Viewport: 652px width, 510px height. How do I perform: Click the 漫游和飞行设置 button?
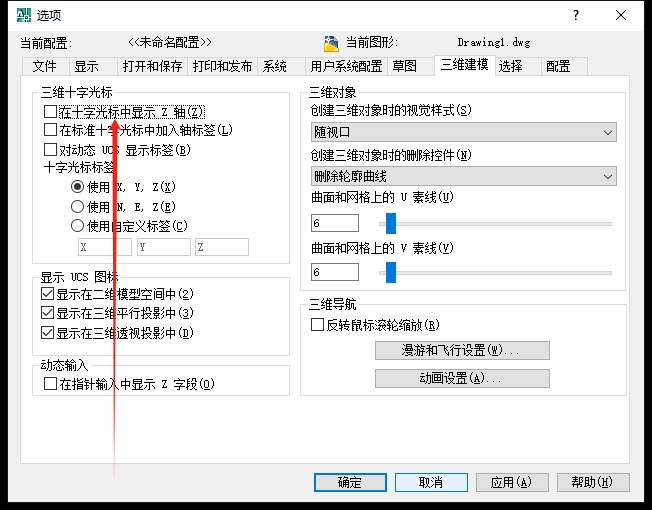[462, 351]
